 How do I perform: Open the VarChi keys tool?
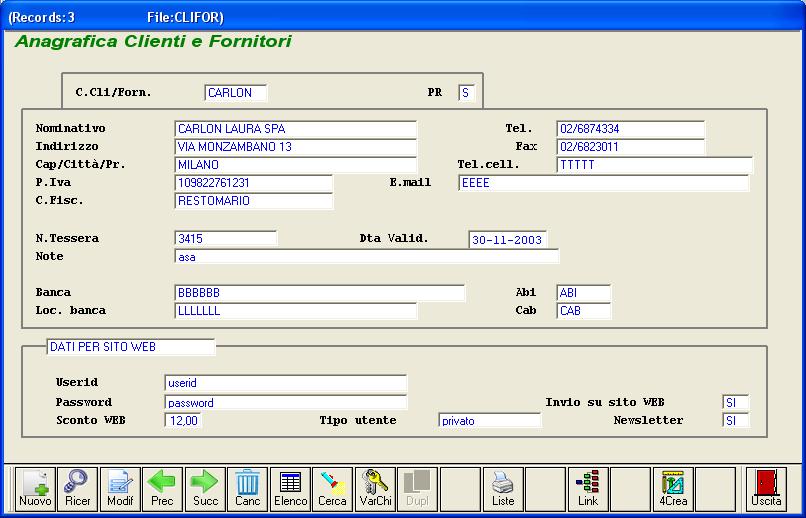(x=375, y=489)
